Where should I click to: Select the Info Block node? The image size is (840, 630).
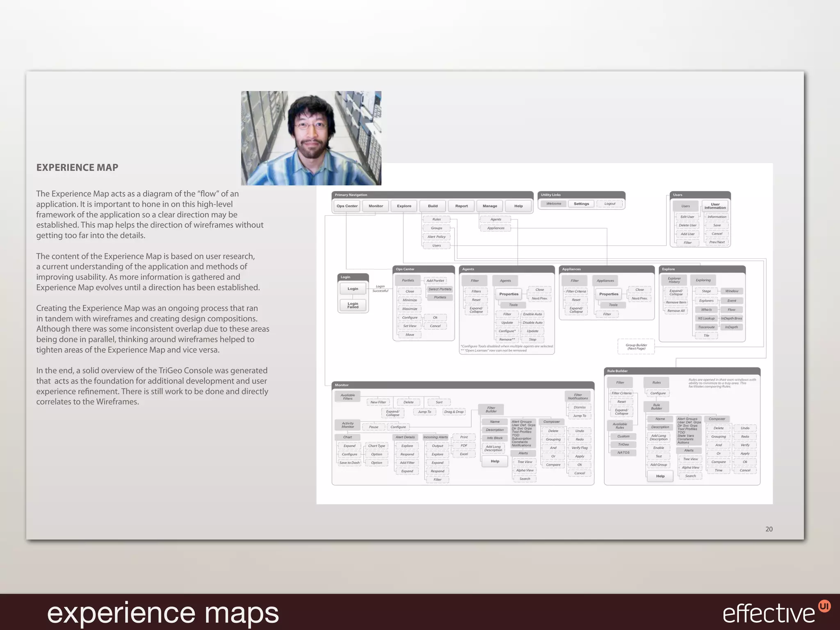(495, 438)
